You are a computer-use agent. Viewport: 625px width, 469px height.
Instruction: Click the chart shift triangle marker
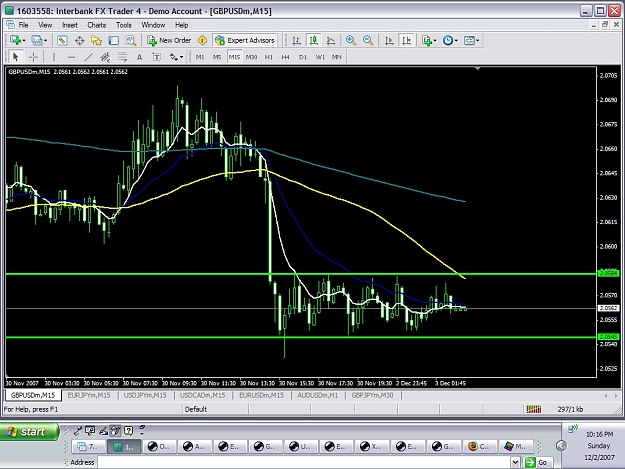(x=478, y=69)
